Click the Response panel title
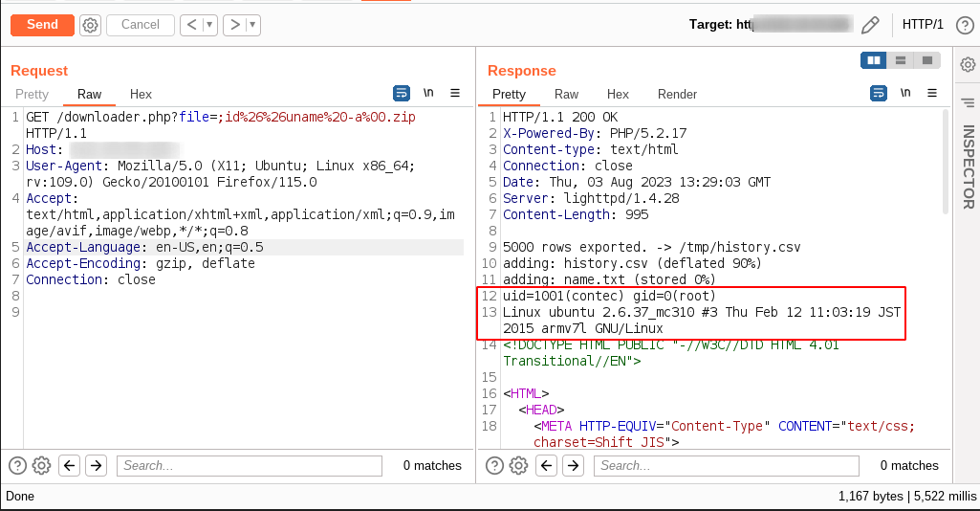This screenshot has width=980, height=511. tap(521, 71)
